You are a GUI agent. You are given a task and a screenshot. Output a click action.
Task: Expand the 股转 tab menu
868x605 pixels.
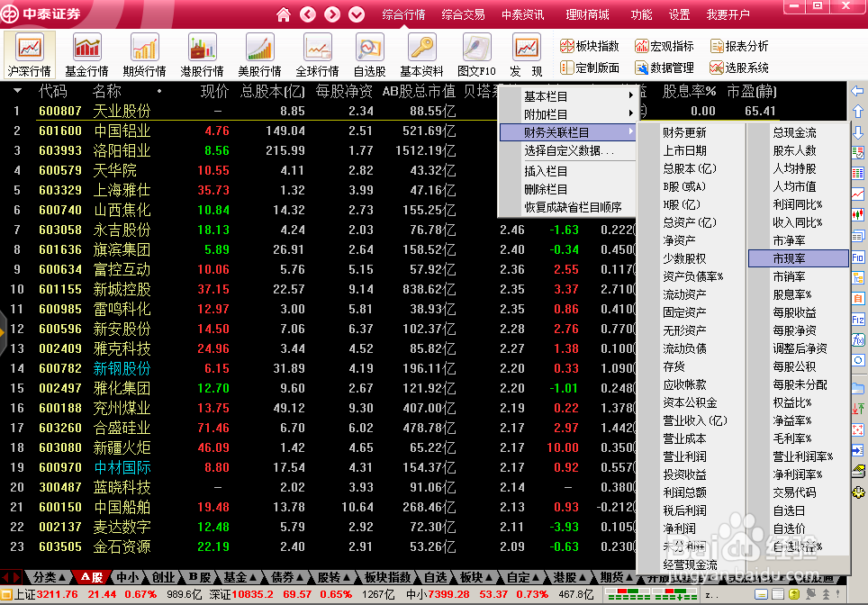pos(334,577)
